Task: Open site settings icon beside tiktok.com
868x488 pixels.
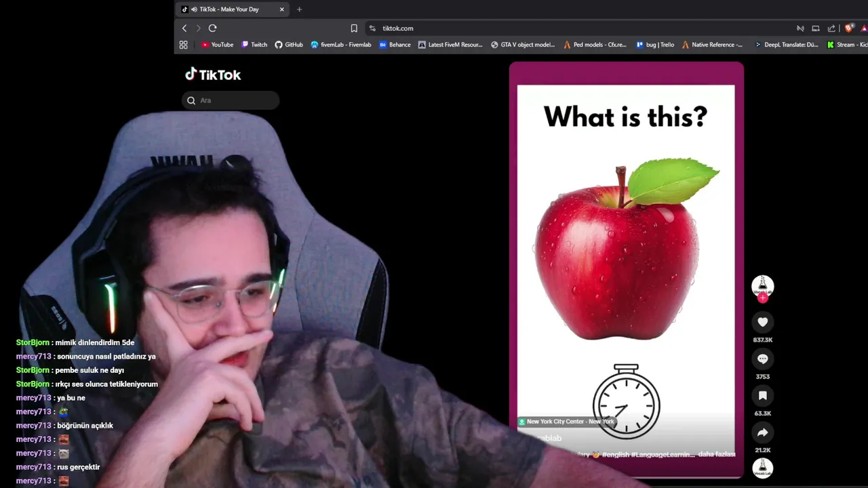Action: click(x=372, y=28)
